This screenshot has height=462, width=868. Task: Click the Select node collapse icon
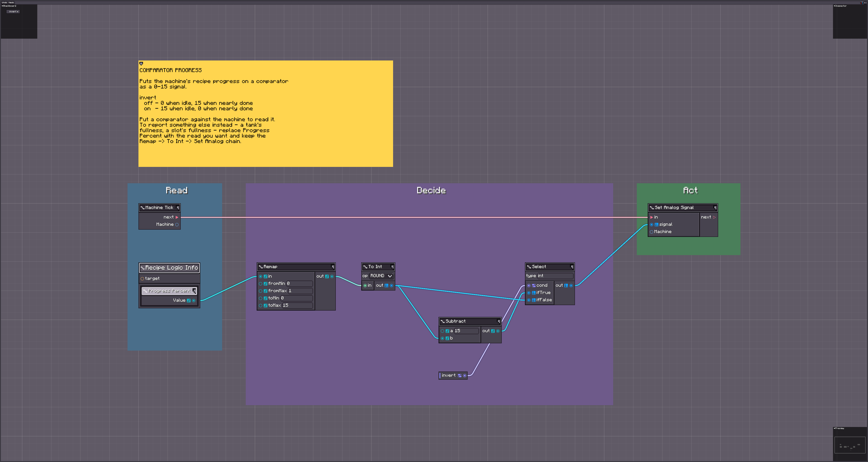(572, 267)
